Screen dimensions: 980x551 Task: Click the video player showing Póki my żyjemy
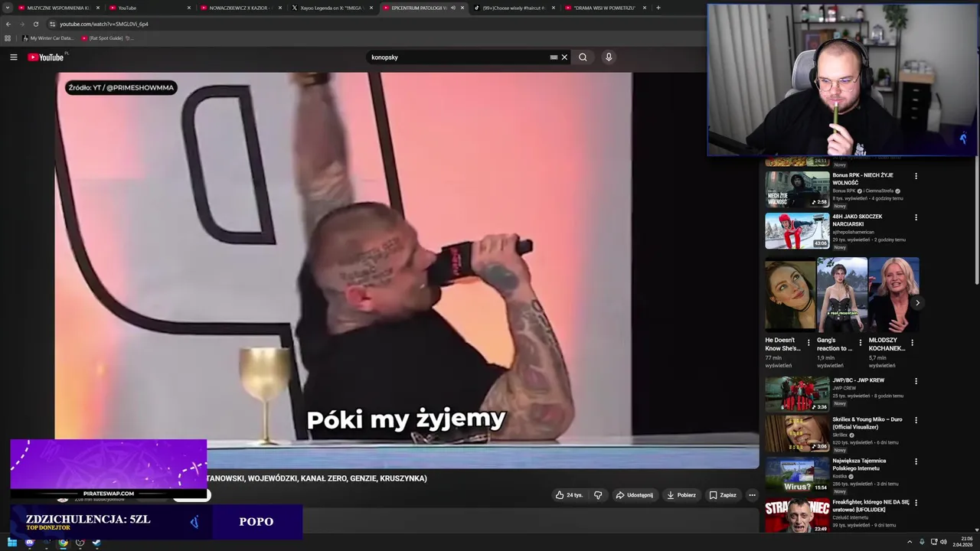(407, 270)
